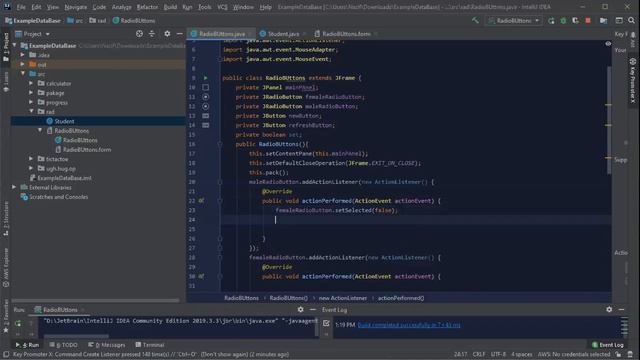
Task: Click the Search Everywhere magnifier icon
Action: click(x=631, y=20)
